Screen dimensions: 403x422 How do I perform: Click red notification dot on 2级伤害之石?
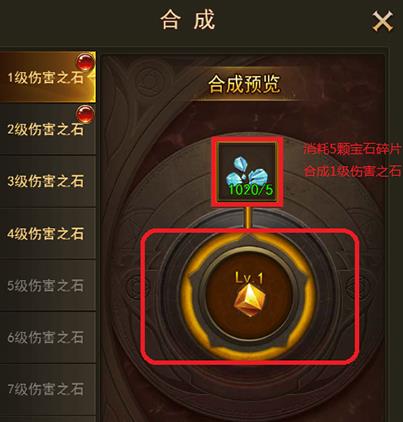[x=85, y=114]
